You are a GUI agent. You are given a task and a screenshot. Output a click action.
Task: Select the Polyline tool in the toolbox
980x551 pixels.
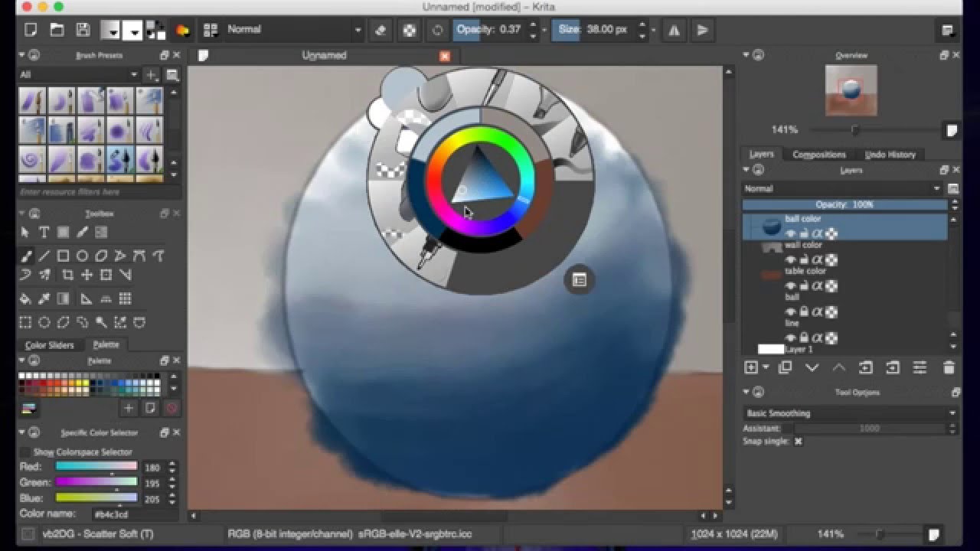click(x=121, y=256)
